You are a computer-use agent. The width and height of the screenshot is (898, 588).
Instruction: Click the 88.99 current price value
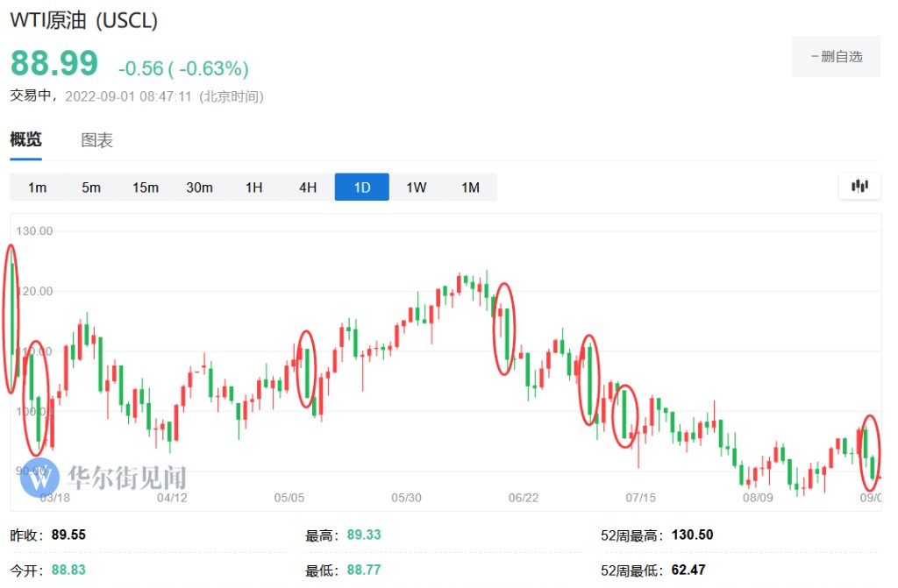pyautogui.click(x=54, y=65)
